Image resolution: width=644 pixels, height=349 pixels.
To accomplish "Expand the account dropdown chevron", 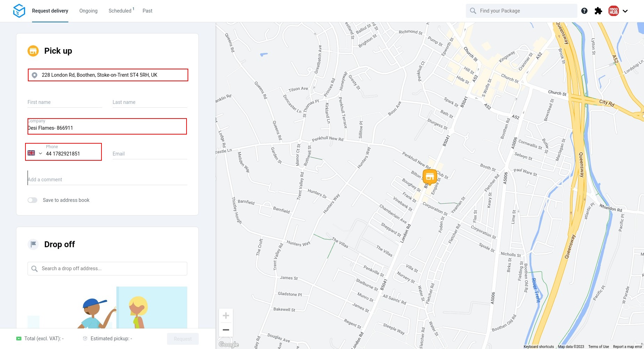I will (x=625, y=11).
